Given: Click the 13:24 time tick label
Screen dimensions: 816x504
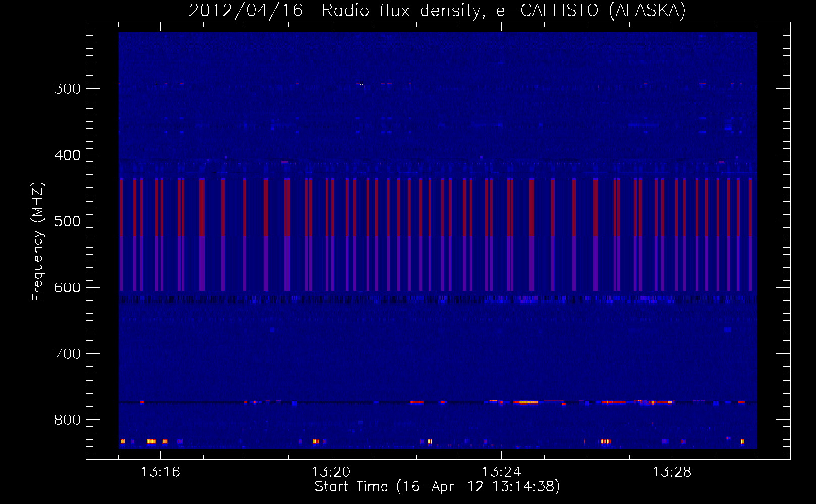Looking at the screenshot, I should [x=501, y=472].
